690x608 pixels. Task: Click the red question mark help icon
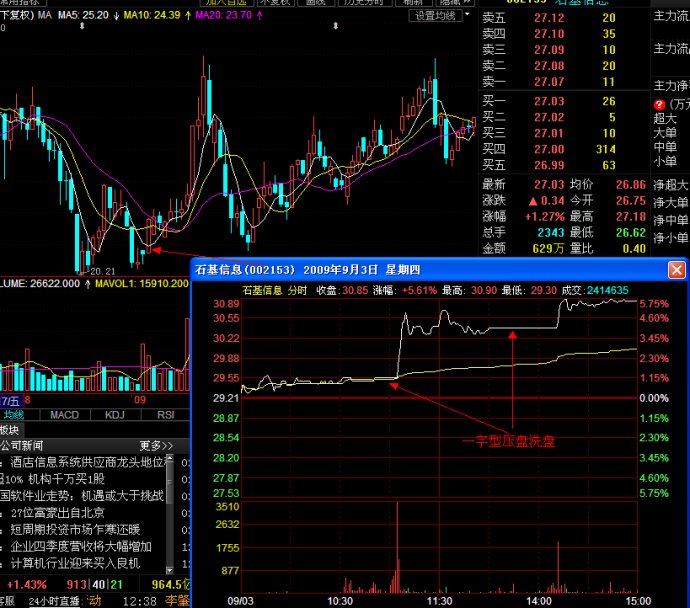pos(659,103)
